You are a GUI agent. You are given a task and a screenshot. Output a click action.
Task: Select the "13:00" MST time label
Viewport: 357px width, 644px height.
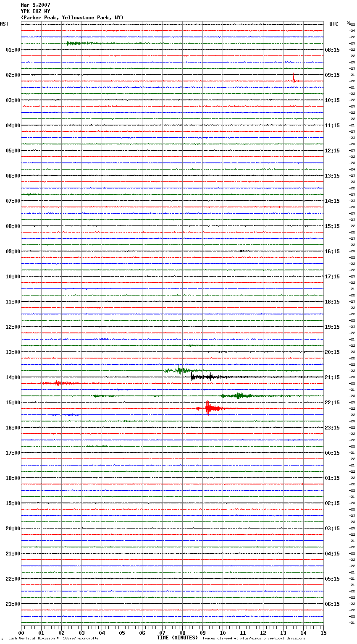pos(13,352)
